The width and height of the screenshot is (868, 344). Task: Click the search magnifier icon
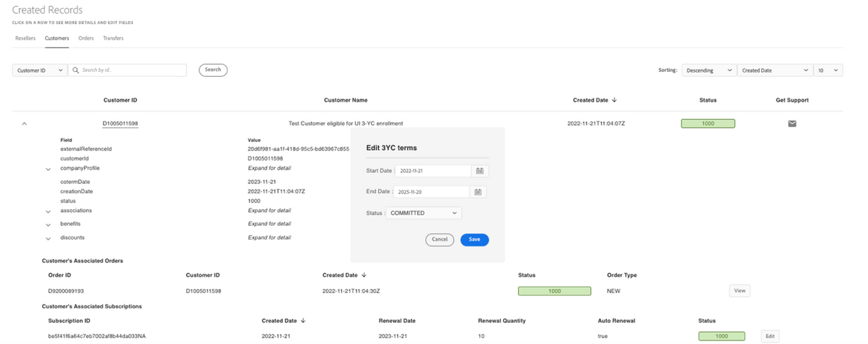click(75, 70)
